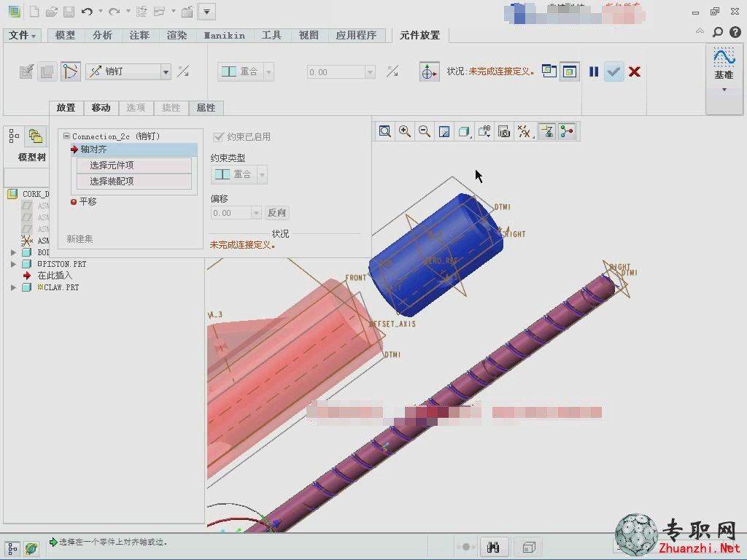Undo the last action
The height and width of the screenshot is (560, 747).
(x=87, y=12)
